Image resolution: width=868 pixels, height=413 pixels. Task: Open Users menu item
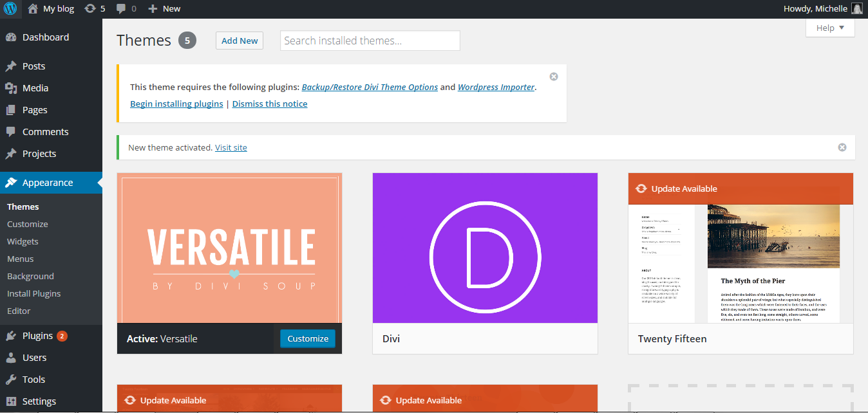click(x=34, y=358)
